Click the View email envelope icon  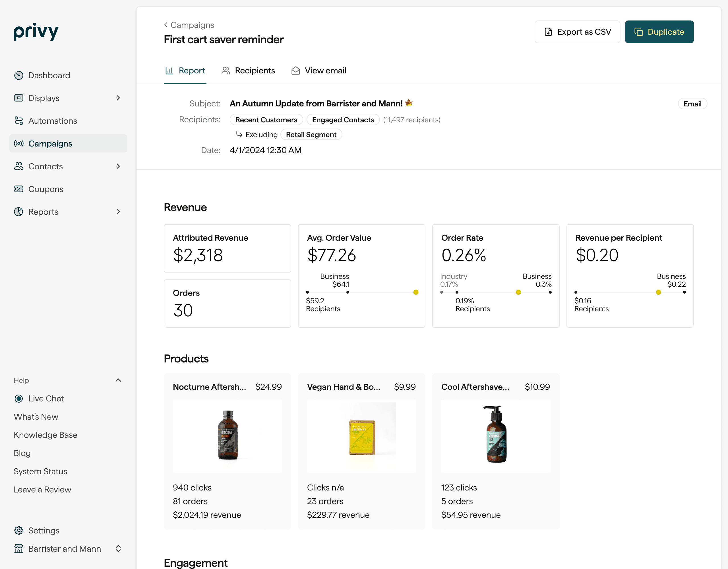296,70
